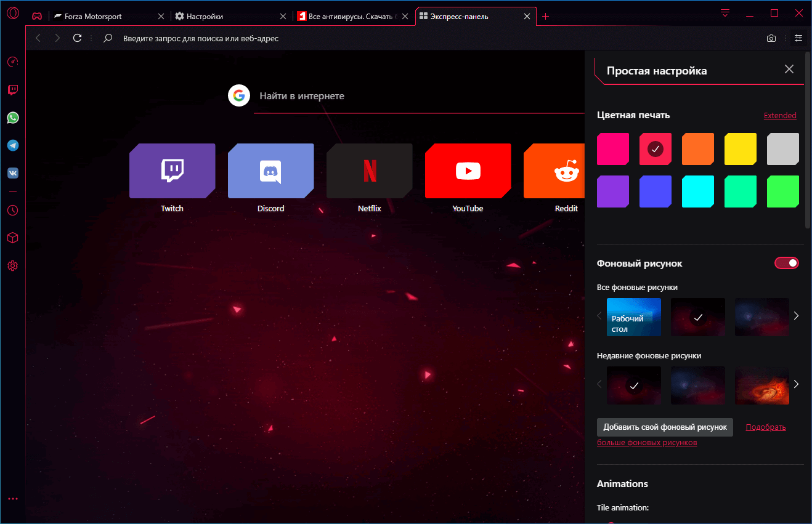Toggle the Easy Setup sliders icon
812x524 pixels.
pyautogui.click(x=798, y=38)
